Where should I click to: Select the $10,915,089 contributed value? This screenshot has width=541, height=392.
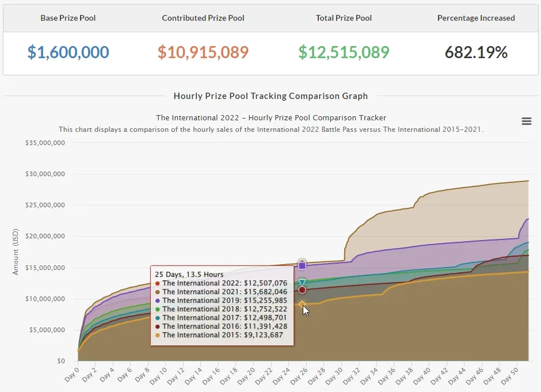[x=203, y=52]
